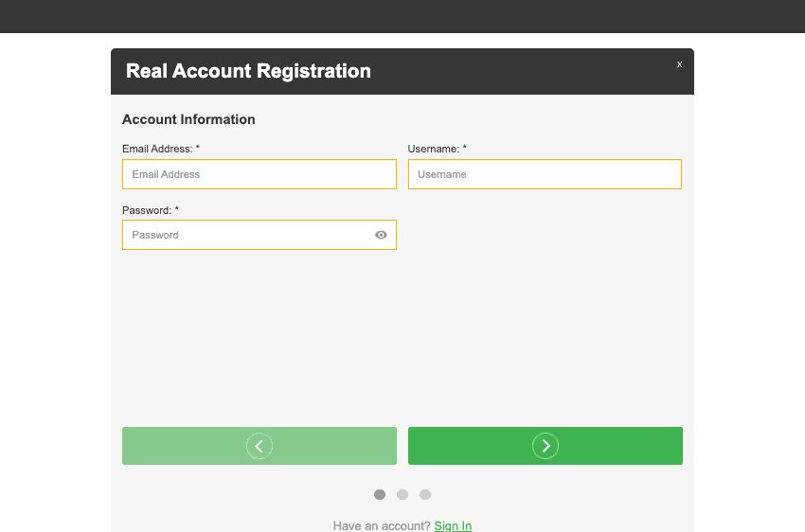This screenshot has height=532, width=805.
Task: Show password using the eye icon
Action: [x=381, y=235]
